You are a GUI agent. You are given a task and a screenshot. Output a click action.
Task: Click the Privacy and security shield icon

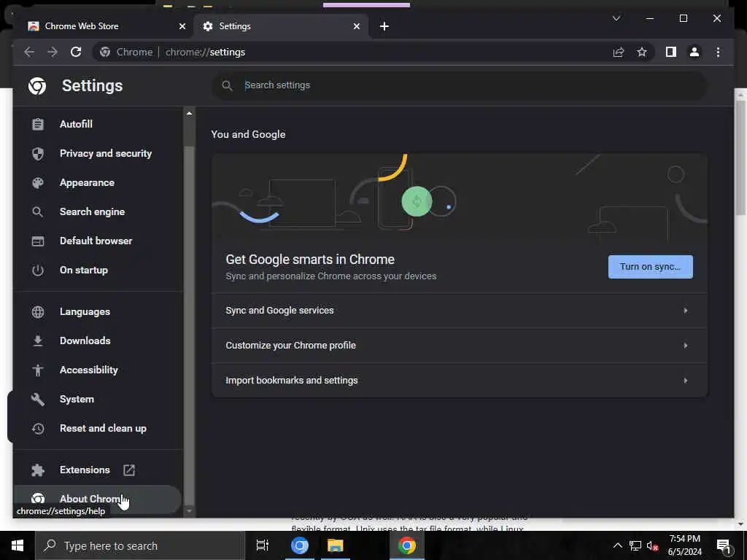click(x=38, y=153)
